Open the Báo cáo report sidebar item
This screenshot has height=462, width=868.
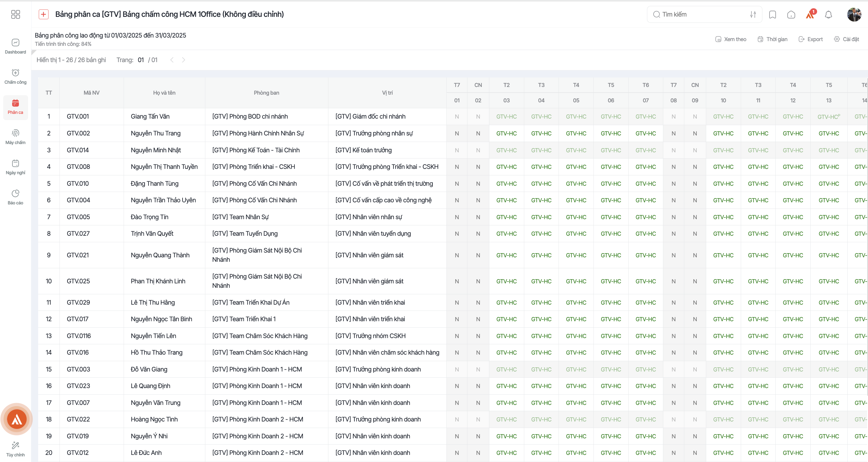15,197
